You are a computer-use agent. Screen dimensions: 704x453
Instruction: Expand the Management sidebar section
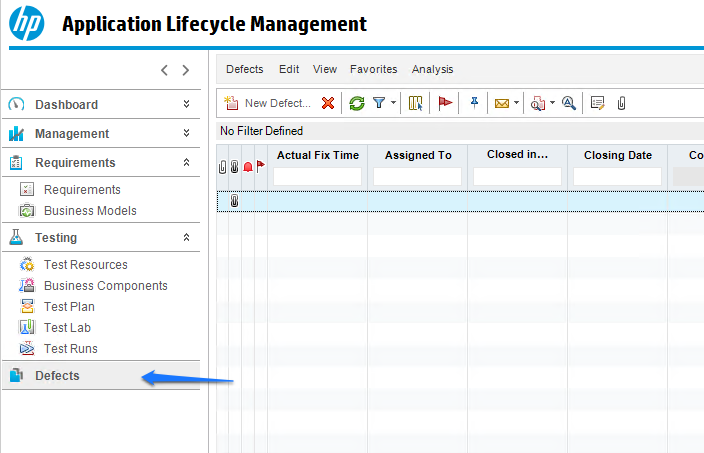(186, 133)
